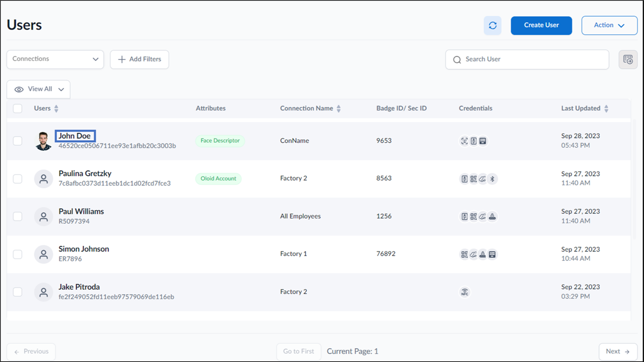
Task: Sort by Connection Name column arrows
Action: coord(339,108)
